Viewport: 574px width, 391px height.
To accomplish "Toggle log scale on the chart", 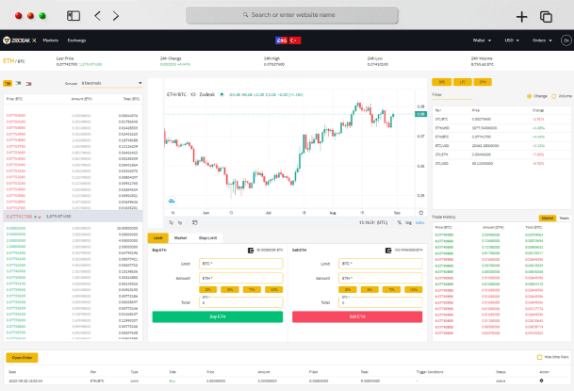I will [409, 223].
